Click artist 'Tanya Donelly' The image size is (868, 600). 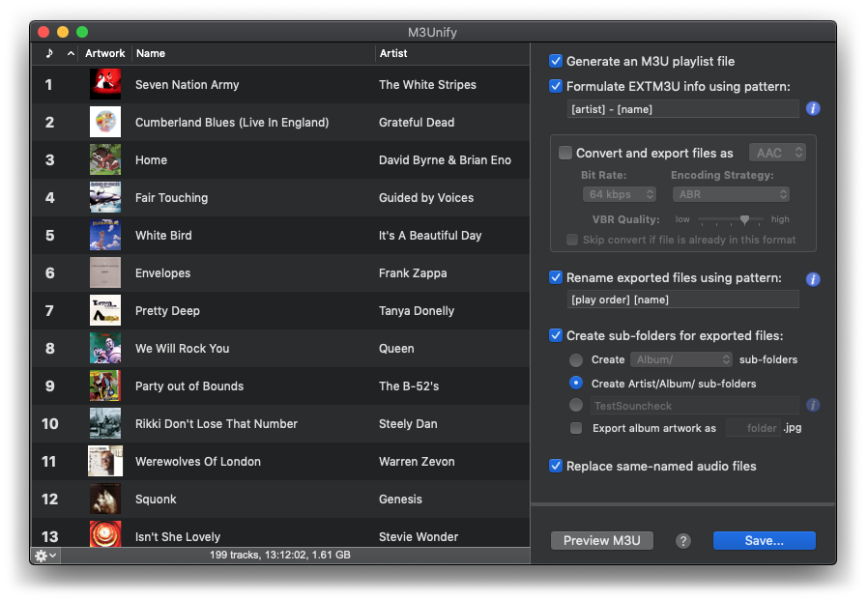coord(417,310)
